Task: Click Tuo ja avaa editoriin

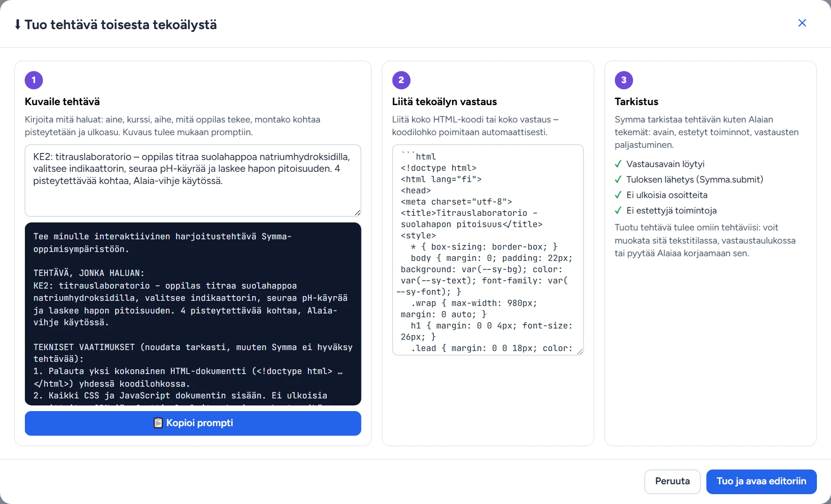Action: pyautogui.click(x=761, y=481)
